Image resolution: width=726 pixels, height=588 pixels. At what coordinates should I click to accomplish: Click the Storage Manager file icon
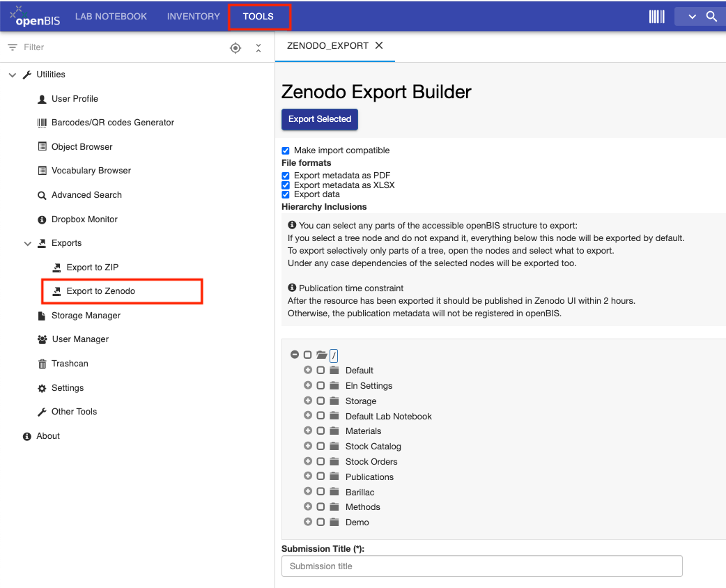(42, 316)
